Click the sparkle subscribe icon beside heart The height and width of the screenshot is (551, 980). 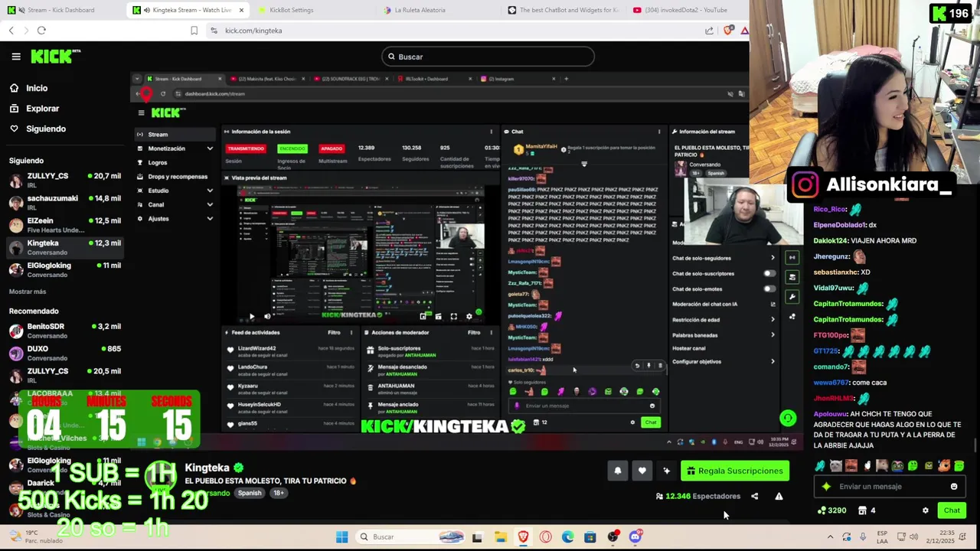coord(666,471)
